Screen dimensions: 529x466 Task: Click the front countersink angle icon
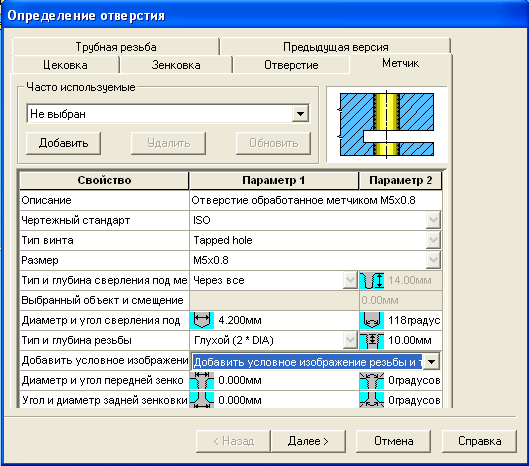372,381
